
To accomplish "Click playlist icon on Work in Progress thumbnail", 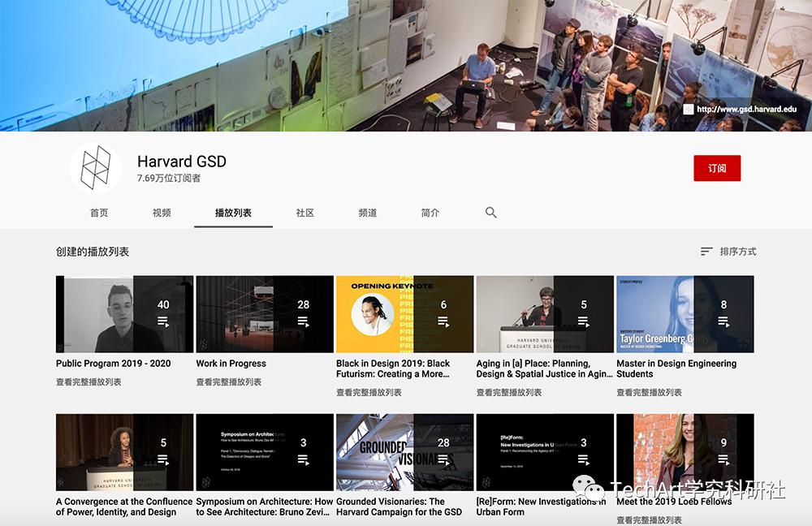I will pos(304,322).
